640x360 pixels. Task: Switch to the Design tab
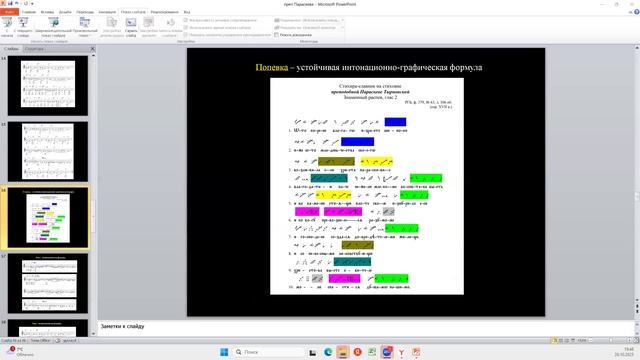click(x=65, y=12)
